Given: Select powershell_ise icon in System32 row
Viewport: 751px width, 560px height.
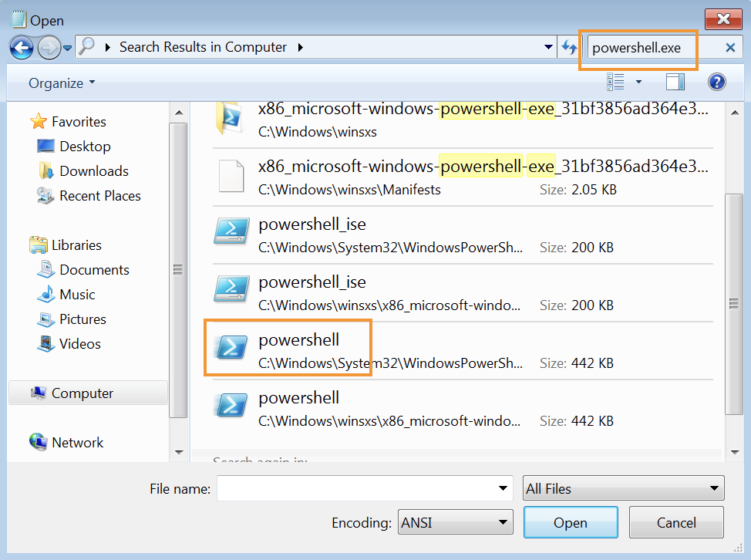Looking at the screenshot, I should pos(232,231).
